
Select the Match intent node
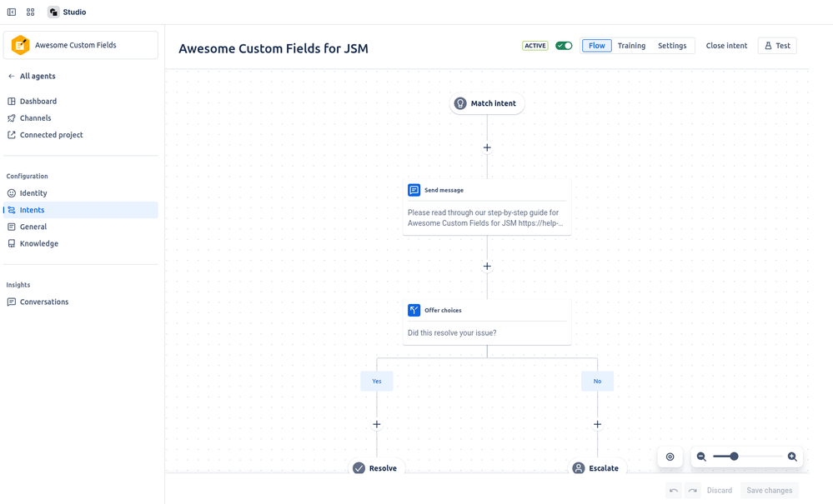[x=487, y=103]
